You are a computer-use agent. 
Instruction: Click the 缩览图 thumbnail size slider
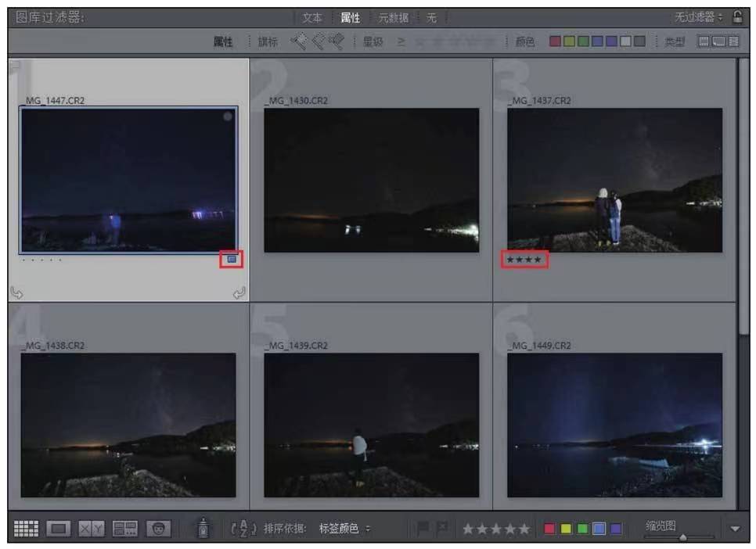(x=682, y=537)
